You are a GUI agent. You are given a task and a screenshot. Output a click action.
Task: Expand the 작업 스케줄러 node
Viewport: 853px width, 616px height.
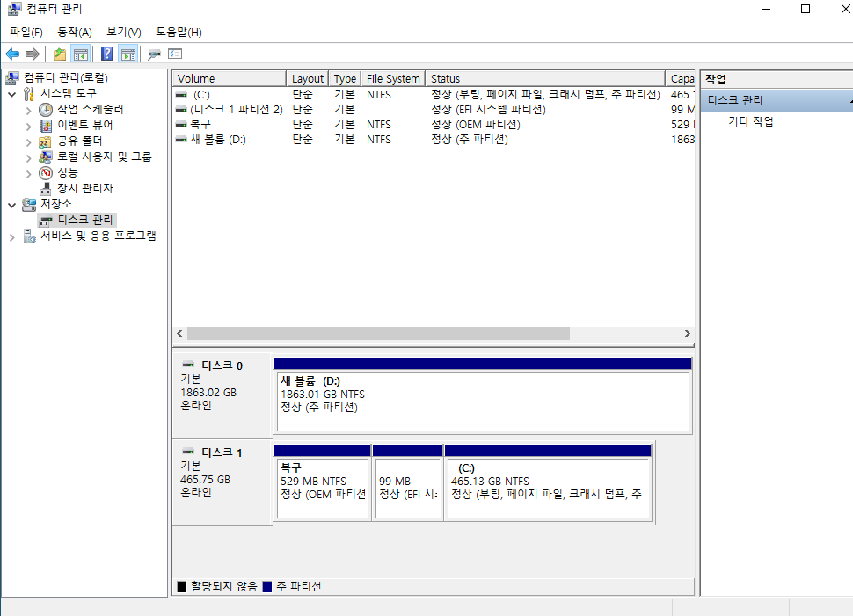(29, 110)
